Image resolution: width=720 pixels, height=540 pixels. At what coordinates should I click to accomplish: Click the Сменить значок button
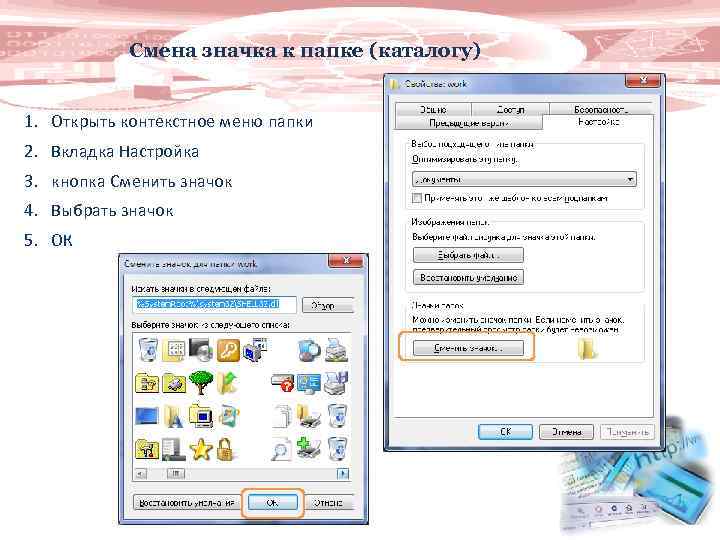coord(468,348)
